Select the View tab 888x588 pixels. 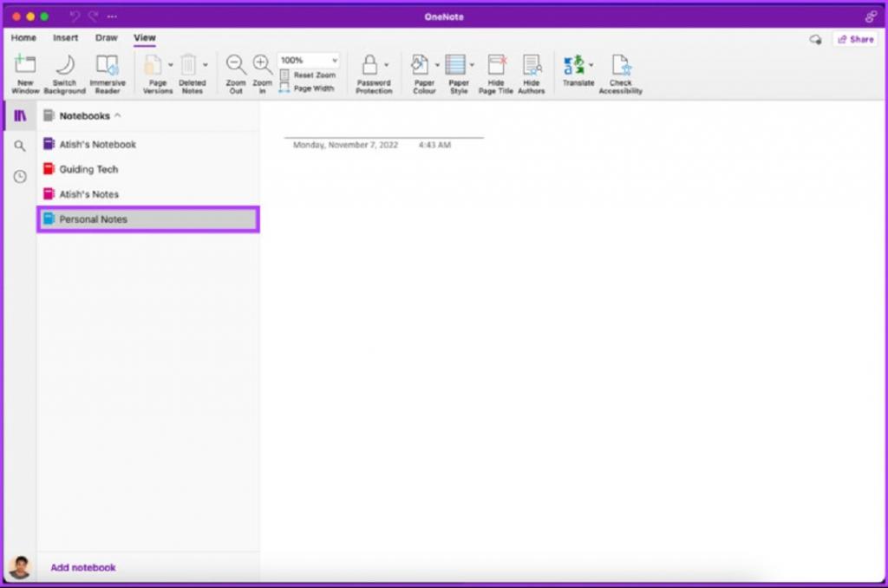pyautogui.click(x=145, y=38)
